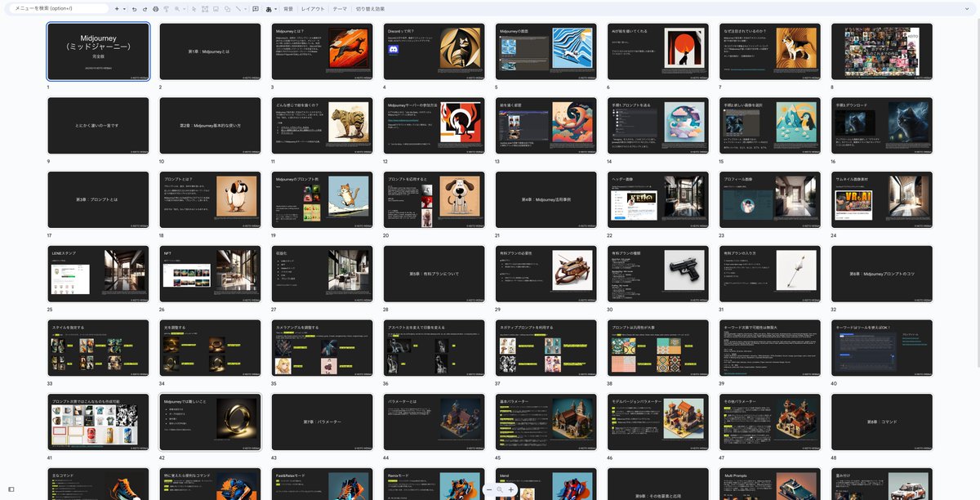Select slide 43 第7章：パラメーター thumbnail
This screenshot has height=500, width=980.
coord(322,422)
